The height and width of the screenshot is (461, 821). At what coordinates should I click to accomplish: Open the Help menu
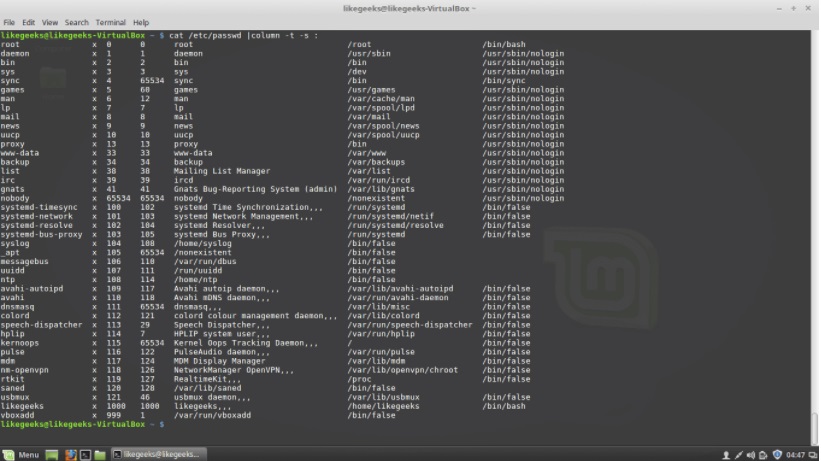[140, 22]
